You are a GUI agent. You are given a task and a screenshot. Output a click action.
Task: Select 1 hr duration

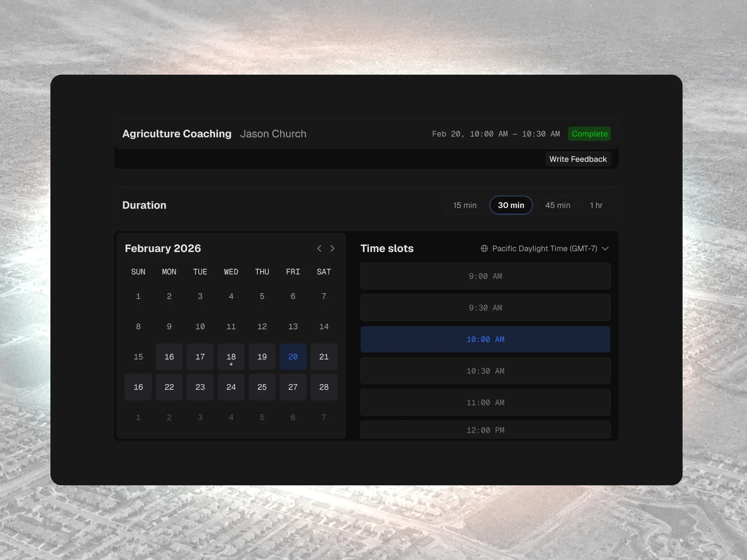[596, 205]
